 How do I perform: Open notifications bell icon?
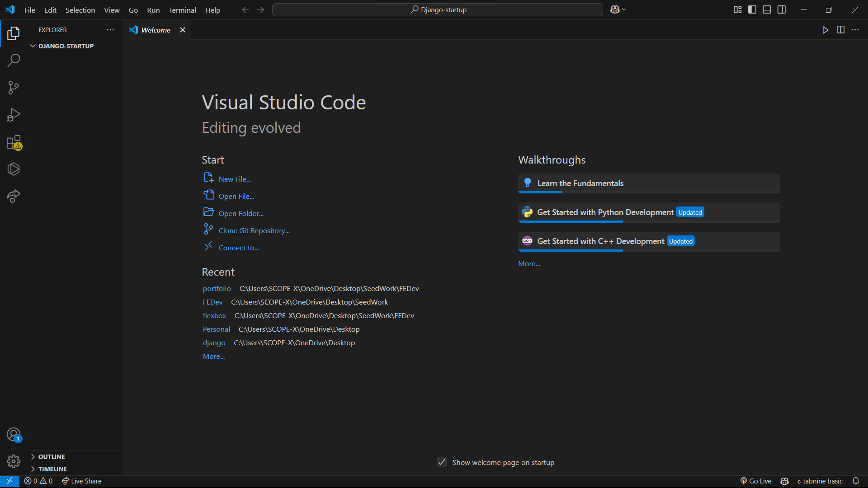pos(856,481)
